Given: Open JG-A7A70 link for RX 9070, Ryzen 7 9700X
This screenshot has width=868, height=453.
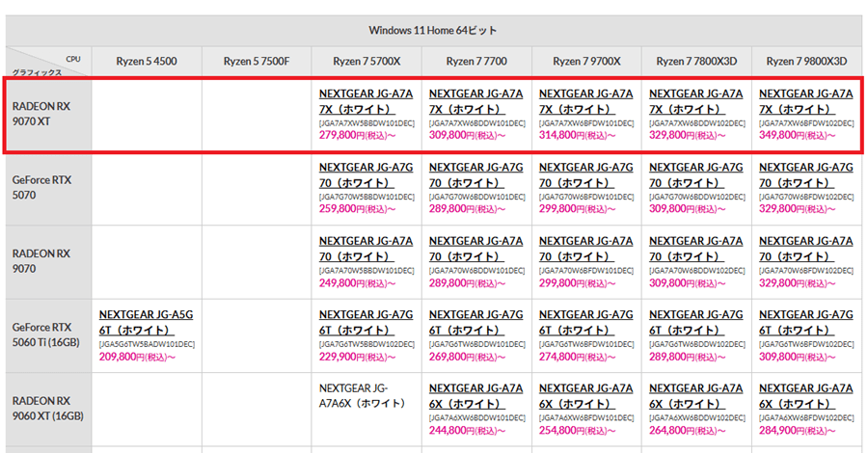Looking at the screenshot, I should point(585,249).
